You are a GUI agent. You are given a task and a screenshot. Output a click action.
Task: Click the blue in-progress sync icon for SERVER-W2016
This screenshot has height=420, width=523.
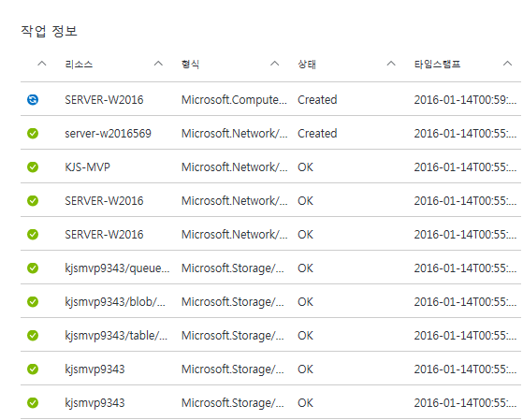click(x=33, y=100)
